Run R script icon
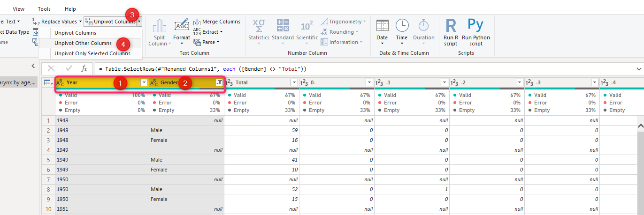 click(451, 26)
